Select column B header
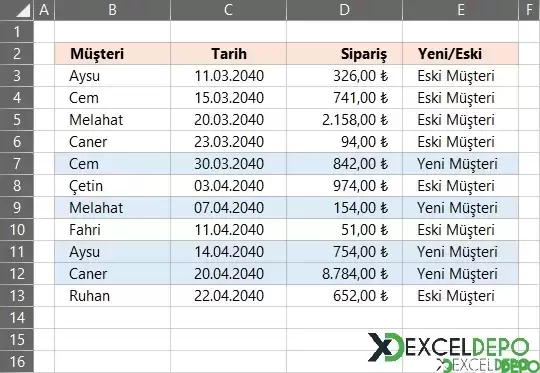This screenshot has height=373, width=540. pos(112,10)
